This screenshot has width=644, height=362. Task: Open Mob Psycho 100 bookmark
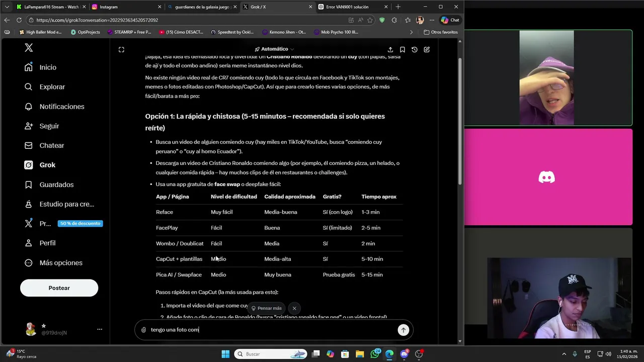click(x=336, y=32)
